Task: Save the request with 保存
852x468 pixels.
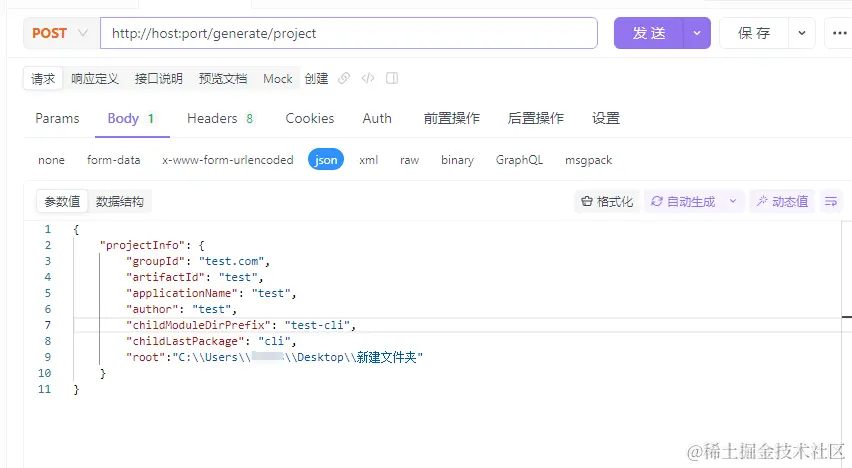Action: click(754, 33)
